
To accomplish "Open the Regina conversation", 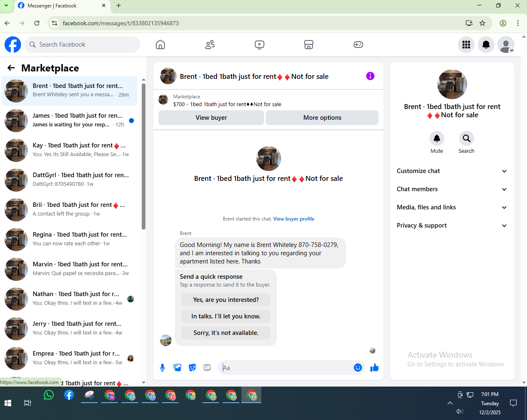I will click(x=69, y=240).
